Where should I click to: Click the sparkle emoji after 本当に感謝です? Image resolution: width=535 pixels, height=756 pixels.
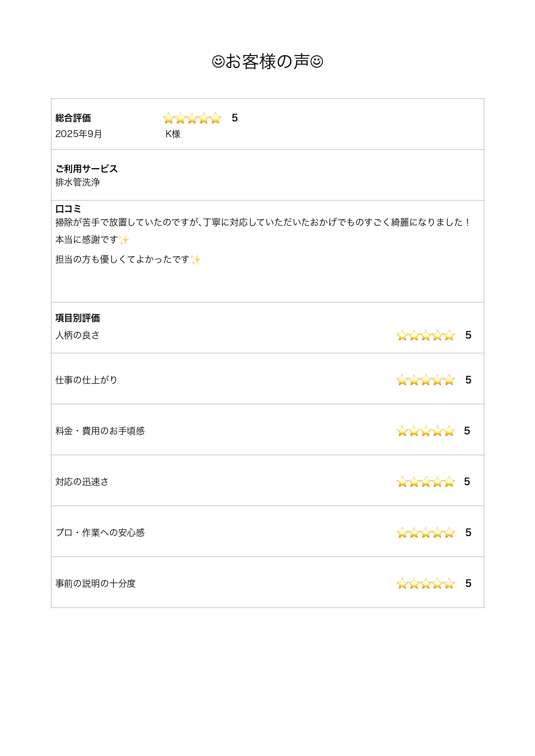pyautogui.click(x=124, y=240)
